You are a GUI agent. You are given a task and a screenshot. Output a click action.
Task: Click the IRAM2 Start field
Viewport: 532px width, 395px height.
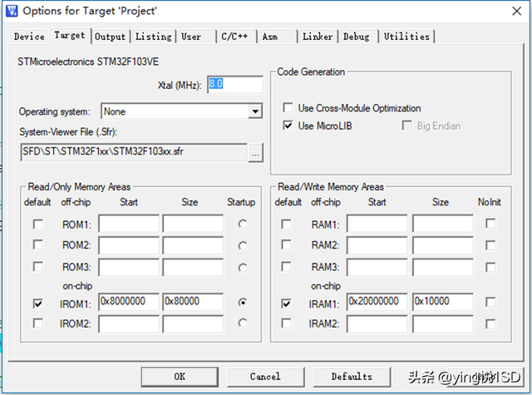pyautogui.click(x=377, y=324)
